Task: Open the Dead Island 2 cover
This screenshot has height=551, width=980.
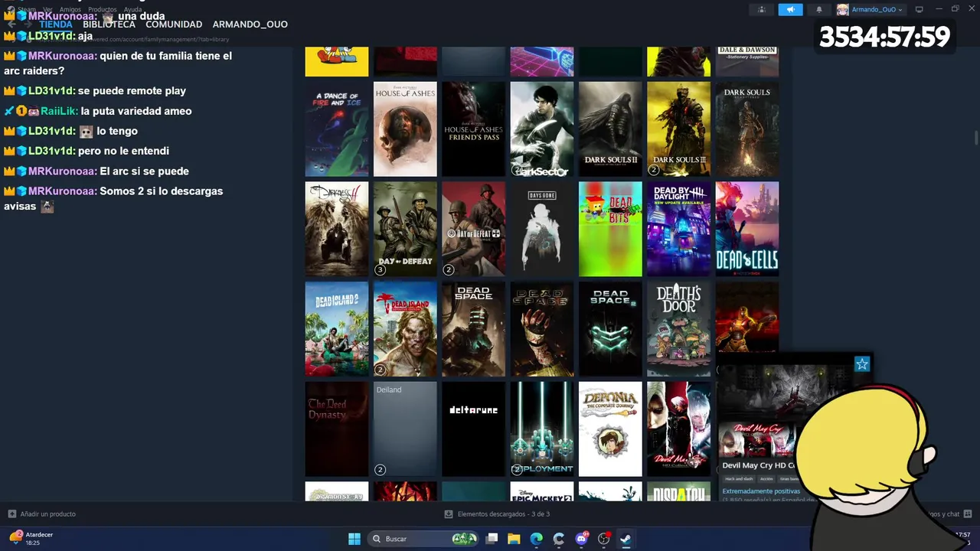Action: (x=337, y=329)
